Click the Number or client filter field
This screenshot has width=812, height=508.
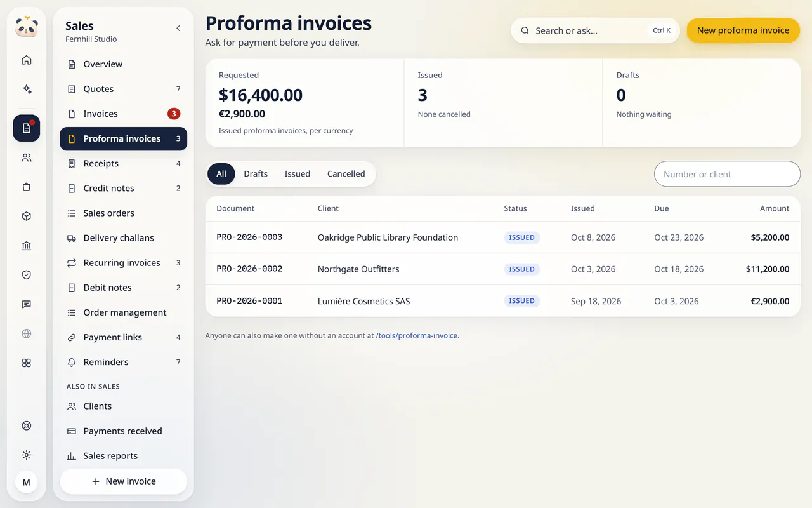click(727, 174)
